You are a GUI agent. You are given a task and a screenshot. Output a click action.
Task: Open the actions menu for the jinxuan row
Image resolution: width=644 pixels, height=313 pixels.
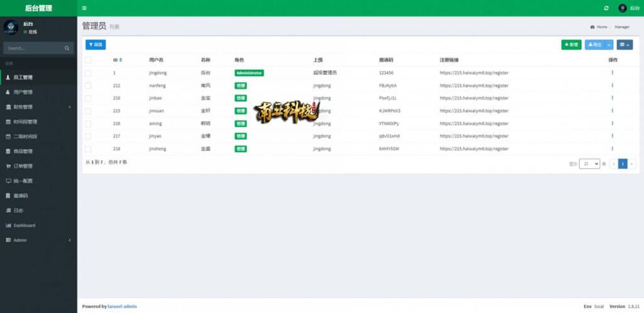[613, 111]
